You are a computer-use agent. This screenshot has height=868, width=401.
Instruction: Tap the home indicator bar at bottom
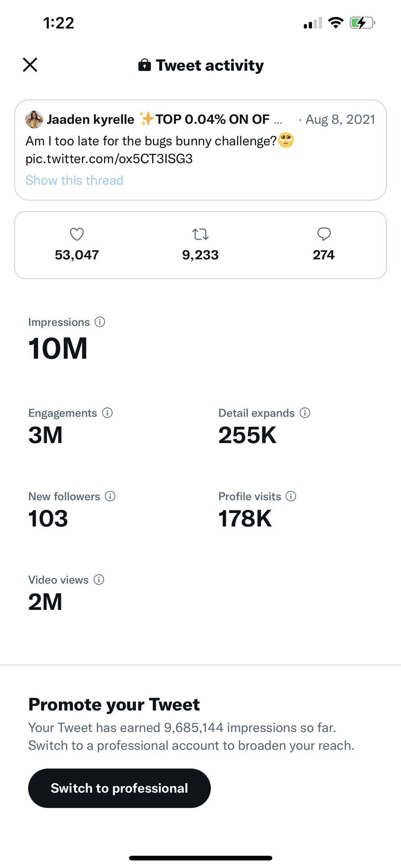pos(200,858)
